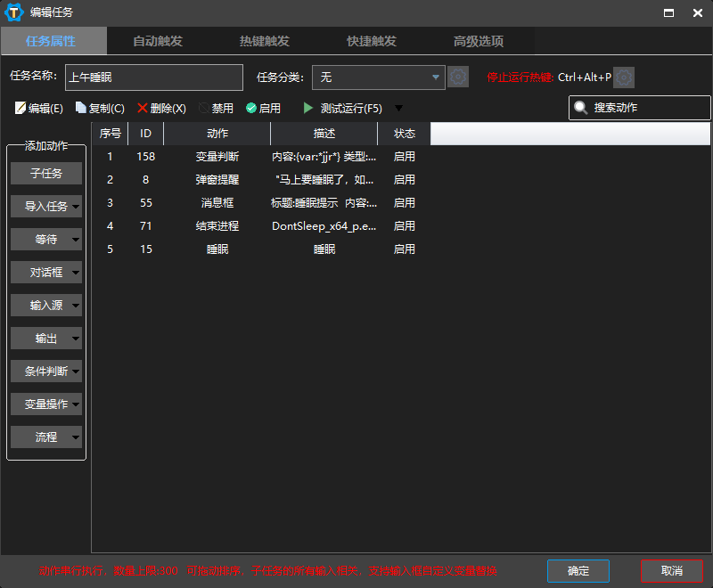The width and height of the screenshot is (713, 588).
Task: Click the green Test Run (测试运行) play icon
Action: coord(308,108)
